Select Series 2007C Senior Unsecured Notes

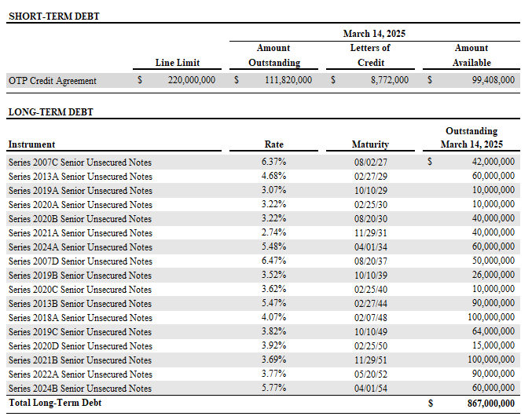[x=80, y=163]
